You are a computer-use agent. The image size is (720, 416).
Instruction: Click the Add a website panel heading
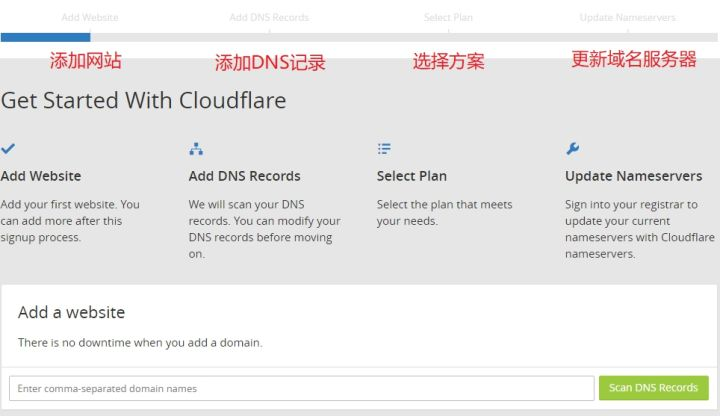tap(72, 312)
